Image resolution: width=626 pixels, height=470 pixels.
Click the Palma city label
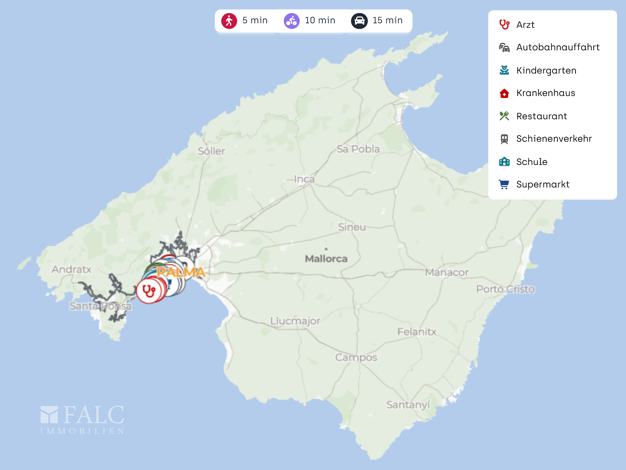tap(182, 272)
